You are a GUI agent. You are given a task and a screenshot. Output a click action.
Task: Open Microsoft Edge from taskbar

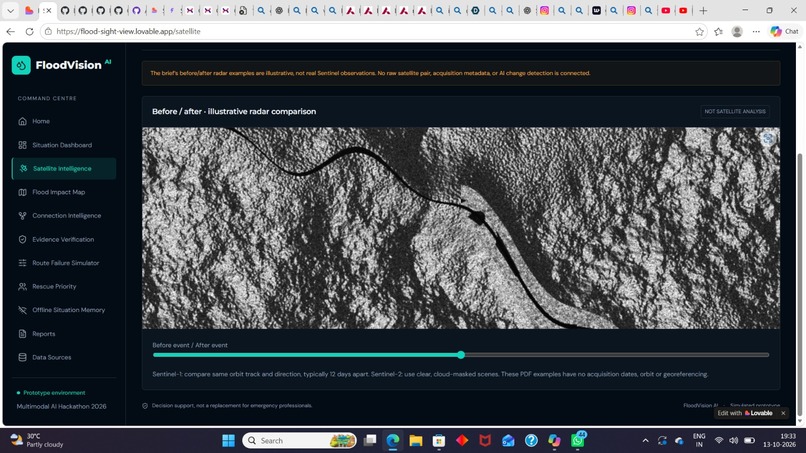(x=393, y=441)
